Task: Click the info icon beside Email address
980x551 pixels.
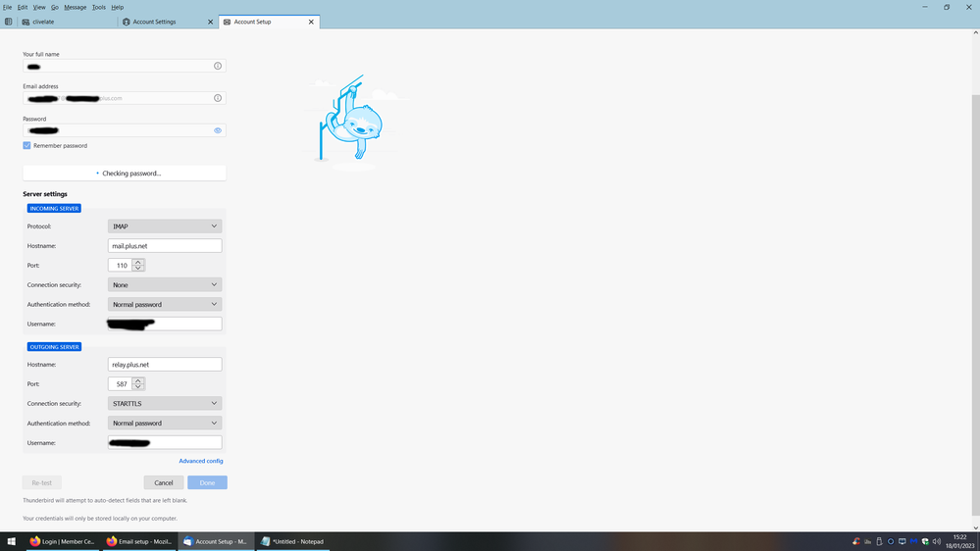Action: tap(218, 98)
